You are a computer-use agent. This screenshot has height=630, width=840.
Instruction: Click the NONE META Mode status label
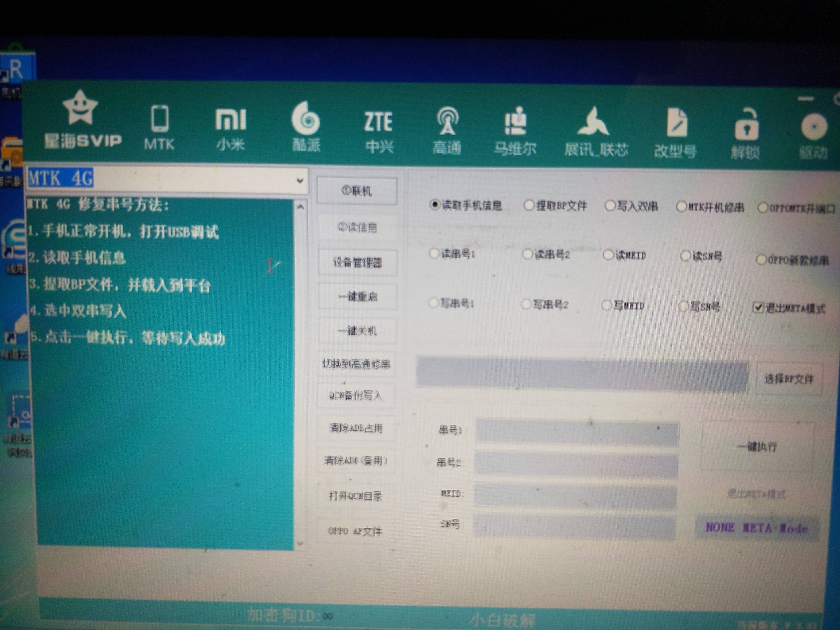[x=757, y=528]
